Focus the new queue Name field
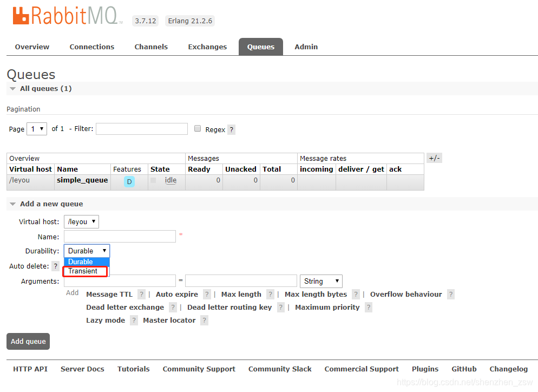Screen dimensions: 538x392 [120, 237]
